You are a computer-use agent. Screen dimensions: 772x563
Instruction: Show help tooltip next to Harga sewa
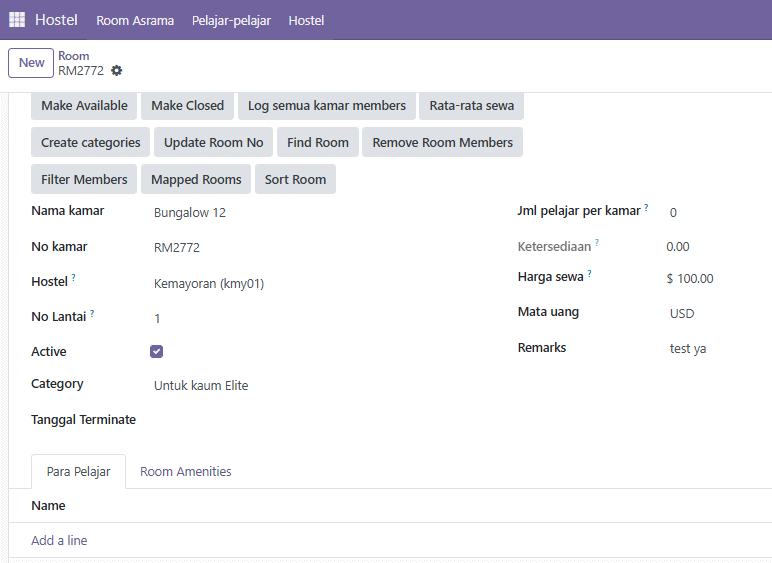[x=589, y=274]
